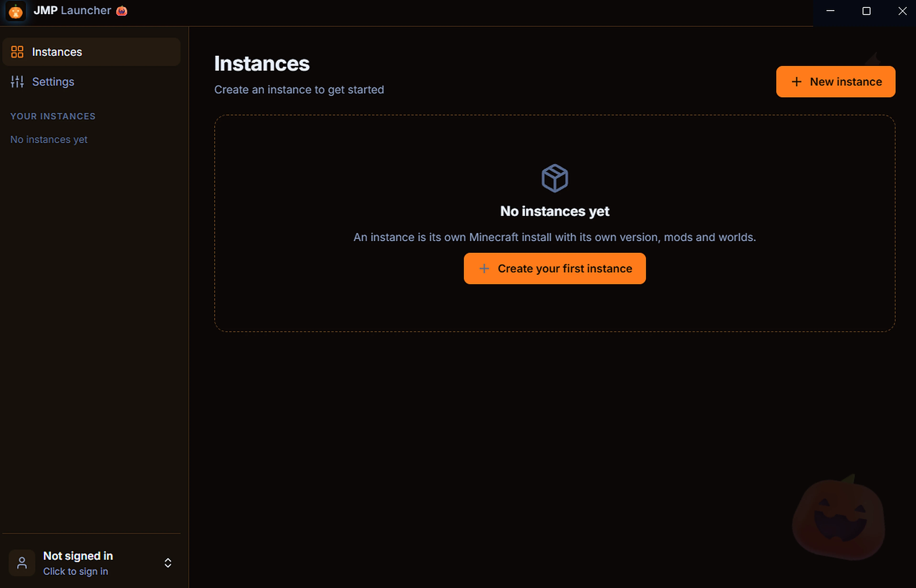Click the YOUR INSTANCES heading
The image size is (916, 588).
click(x=53, y=116)
